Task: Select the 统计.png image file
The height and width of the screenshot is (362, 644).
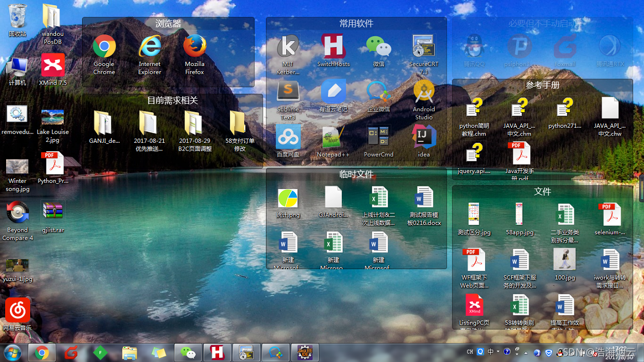Action: click(288, 198)
